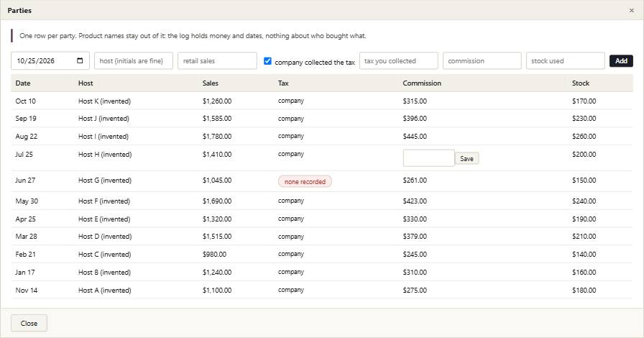Image resolution: width=644 pixels, height=338 pixels.
Task: Click the $423.00 commission value
Action: pos(415,201)
